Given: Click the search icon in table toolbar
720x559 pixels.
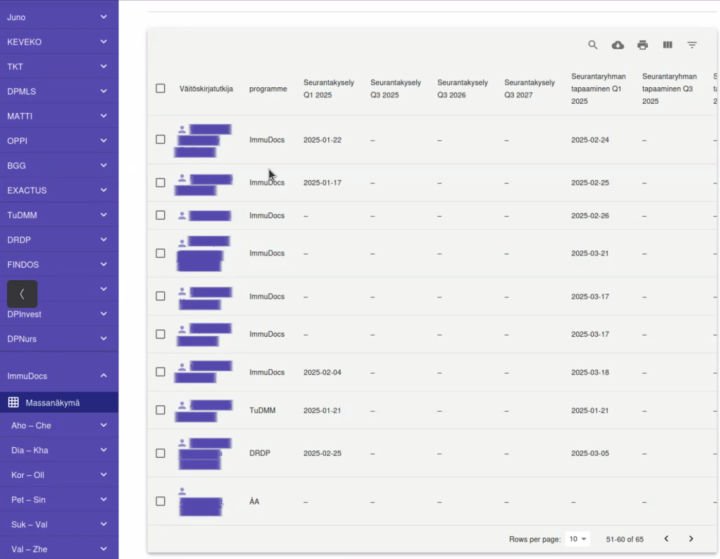Looking at the screenshot, I should tap(593, 45).
